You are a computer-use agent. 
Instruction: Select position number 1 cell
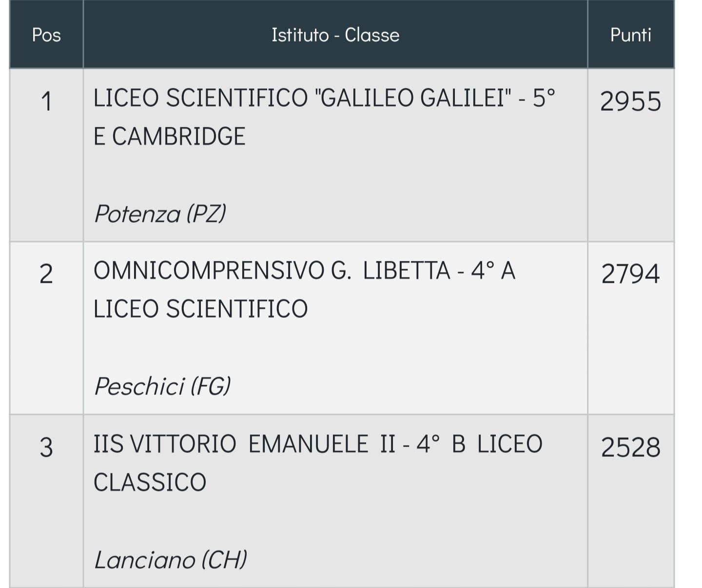46,155
